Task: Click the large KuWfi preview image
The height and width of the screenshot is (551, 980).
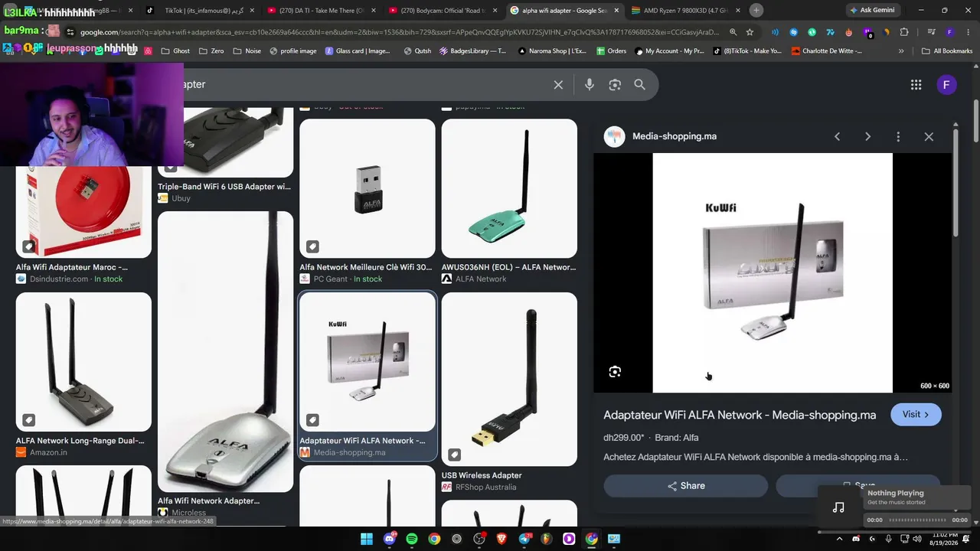Action: (773, 273)
